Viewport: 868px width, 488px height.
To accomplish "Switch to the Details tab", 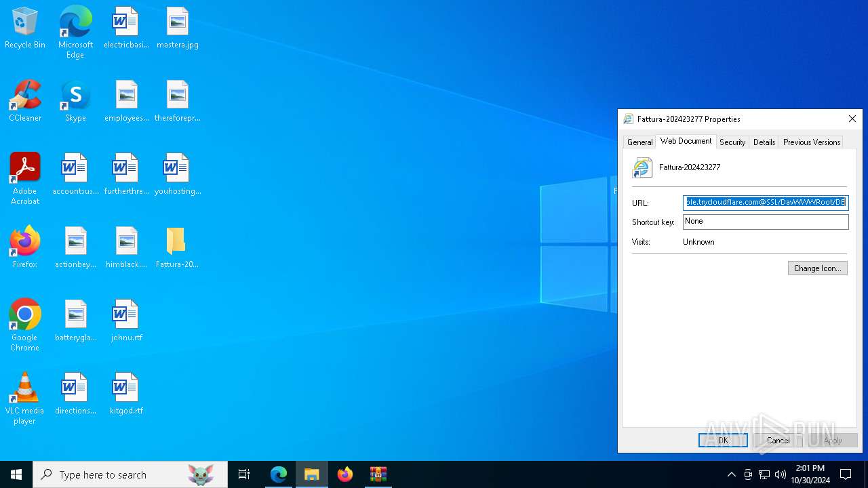I will pyautogui.click(x=764, y=142).
